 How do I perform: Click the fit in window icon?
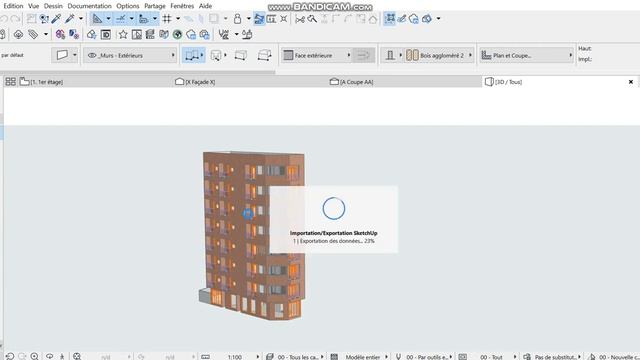[77, 356]
